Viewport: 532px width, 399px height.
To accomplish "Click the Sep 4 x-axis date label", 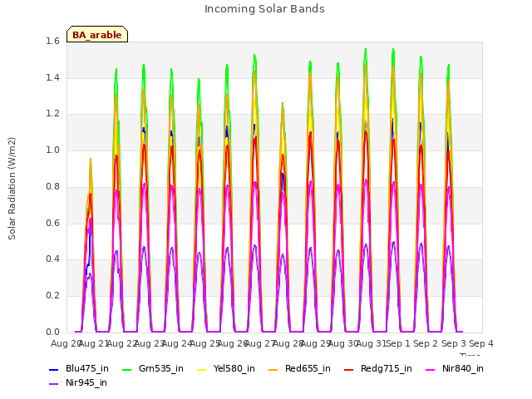I will coord(481,343).
